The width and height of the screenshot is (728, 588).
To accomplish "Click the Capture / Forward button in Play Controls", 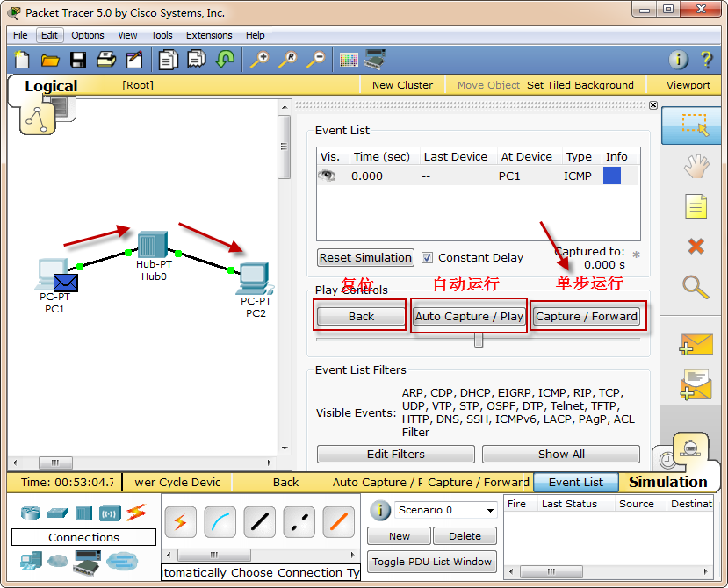I will pos(587,317).
